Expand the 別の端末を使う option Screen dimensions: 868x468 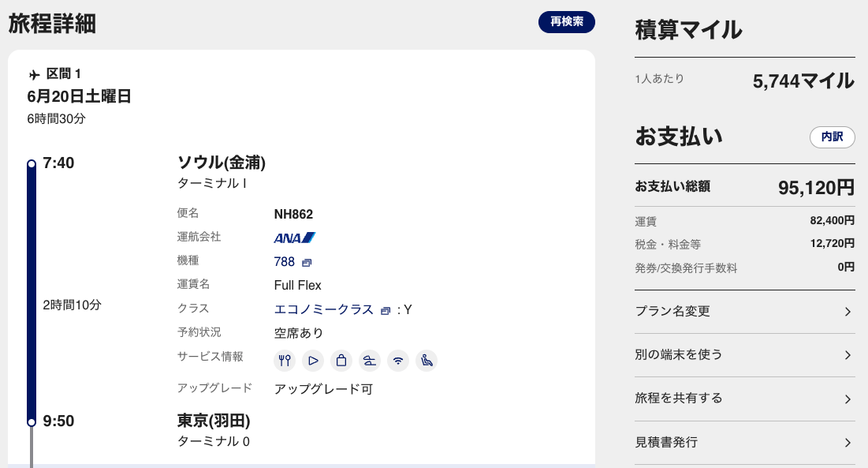point(744,355)
